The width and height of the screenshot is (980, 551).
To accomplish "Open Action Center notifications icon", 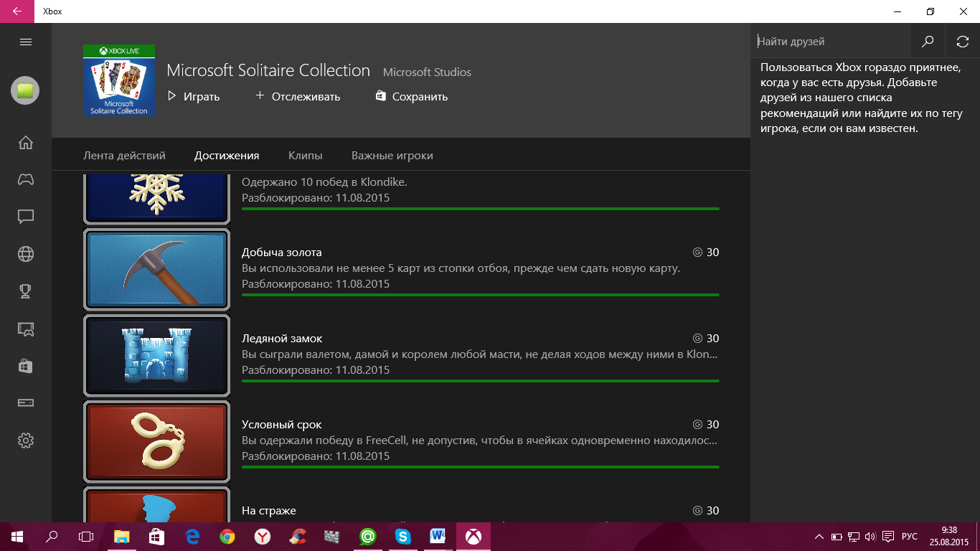I will click(x=888, y=537).
